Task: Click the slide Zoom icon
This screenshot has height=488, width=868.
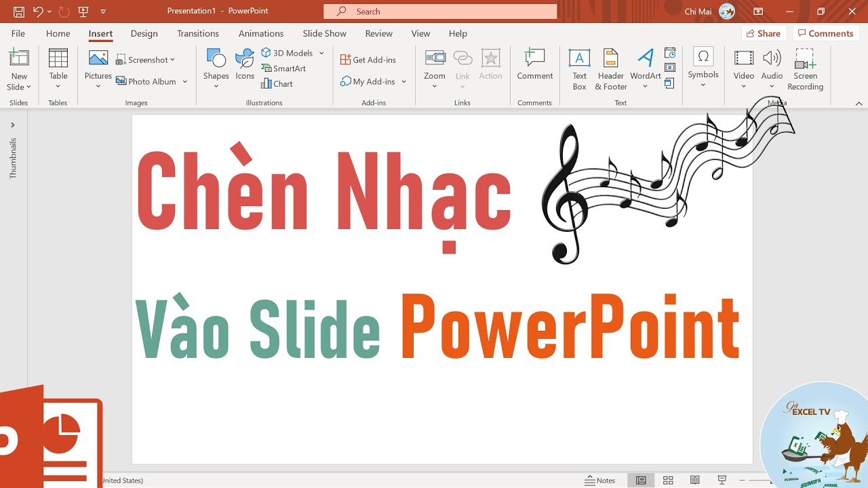Action: tap(435, 58)
